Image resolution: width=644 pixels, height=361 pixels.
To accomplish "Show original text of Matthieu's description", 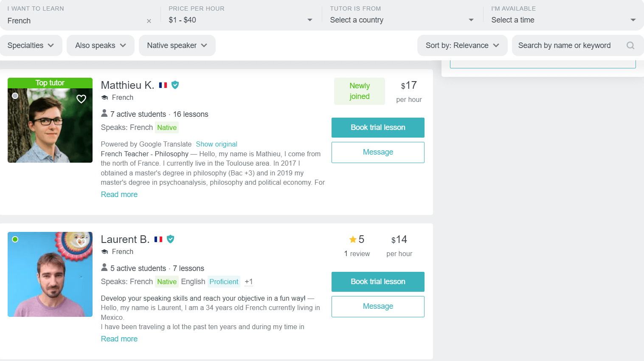I will tap(217, 144).
